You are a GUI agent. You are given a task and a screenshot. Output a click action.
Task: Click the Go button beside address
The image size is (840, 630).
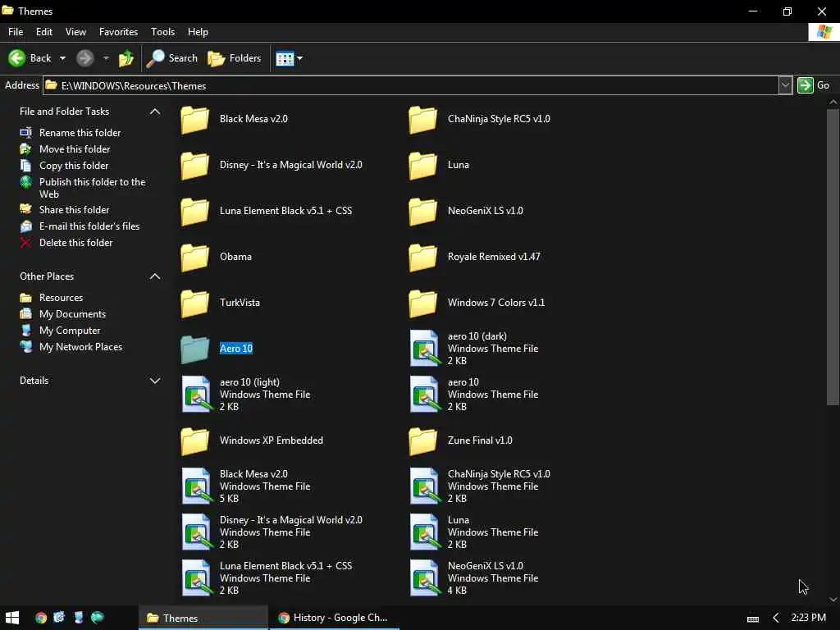(x=813, y=85)
